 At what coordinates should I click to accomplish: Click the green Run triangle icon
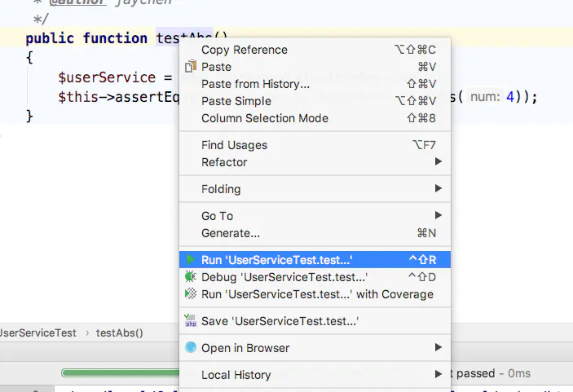click(x=190, y=260)
